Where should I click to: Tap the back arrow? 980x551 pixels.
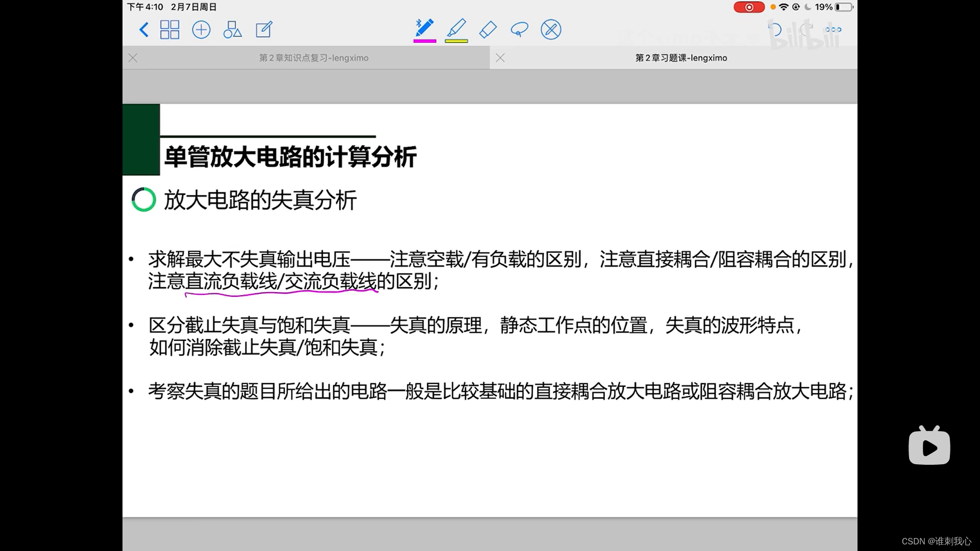[x=144, y=30]
